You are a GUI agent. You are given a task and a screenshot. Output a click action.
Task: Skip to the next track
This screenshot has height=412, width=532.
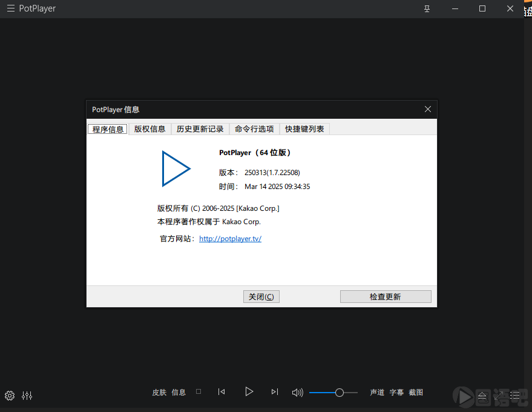275,392
